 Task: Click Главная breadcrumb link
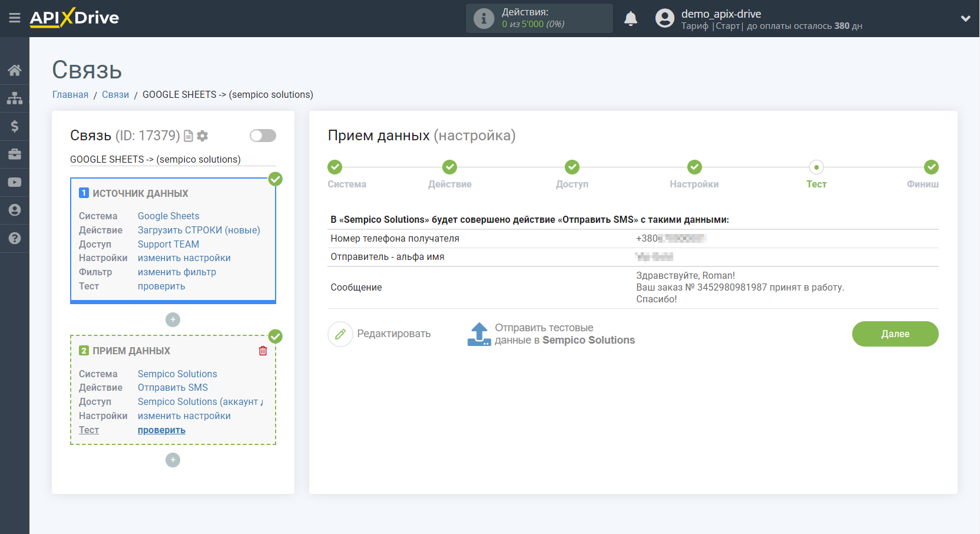70,95
